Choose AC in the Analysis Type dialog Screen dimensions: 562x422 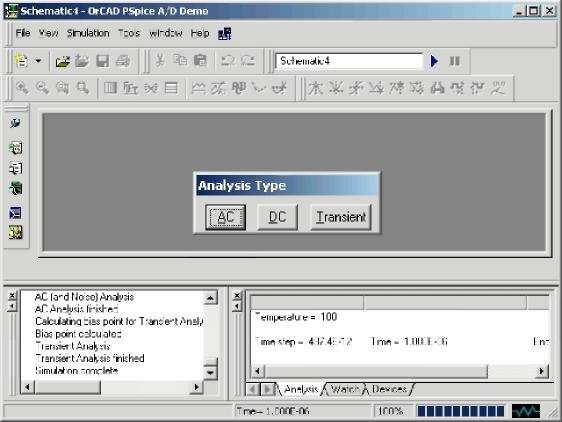(225, 217)
